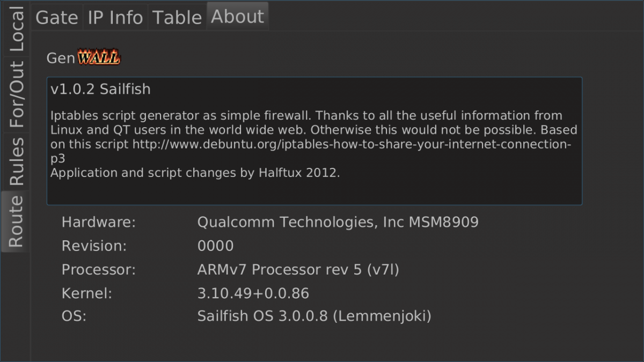Open the Gate tab
This screenshot has height=362, width=644.
pos(56,17)
